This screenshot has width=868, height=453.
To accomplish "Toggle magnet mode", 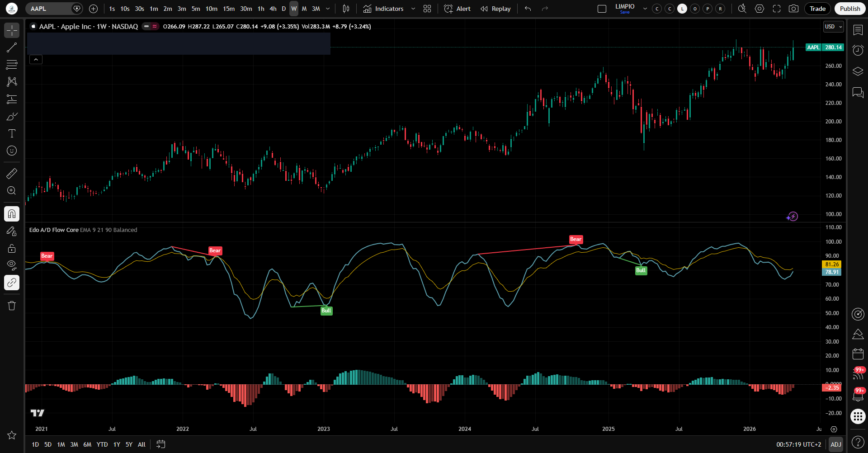I will coord(12,214).
